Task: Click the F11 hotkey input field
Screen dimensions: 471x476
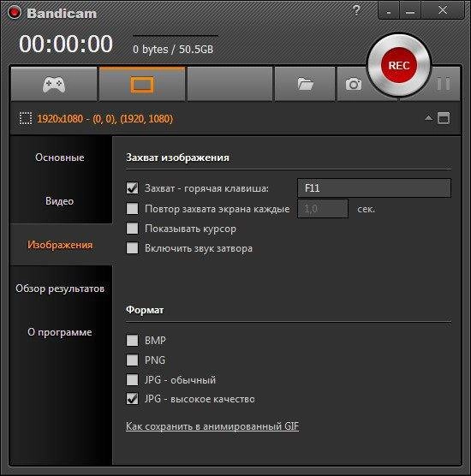Action: 374,187
